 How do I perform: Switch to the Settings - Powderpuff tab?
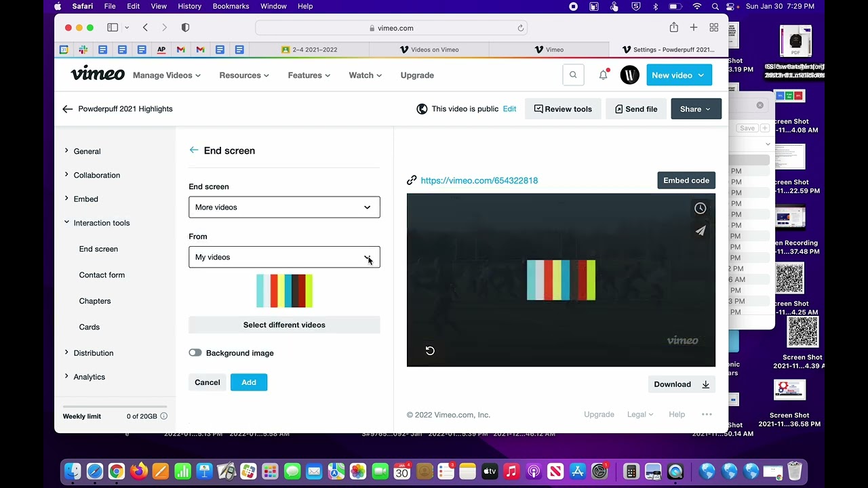click(668, 49)
